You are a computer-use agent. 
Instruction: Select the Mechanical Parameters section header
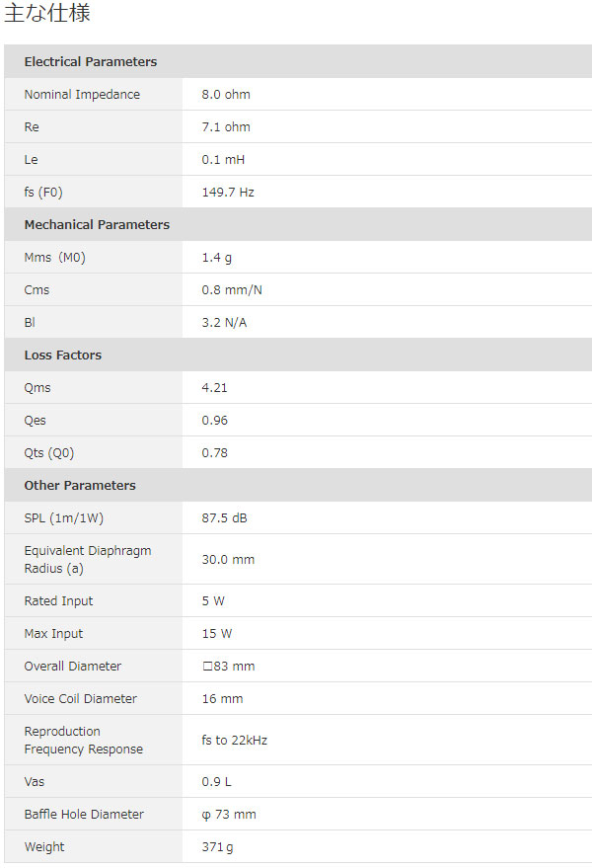point(97,225)
